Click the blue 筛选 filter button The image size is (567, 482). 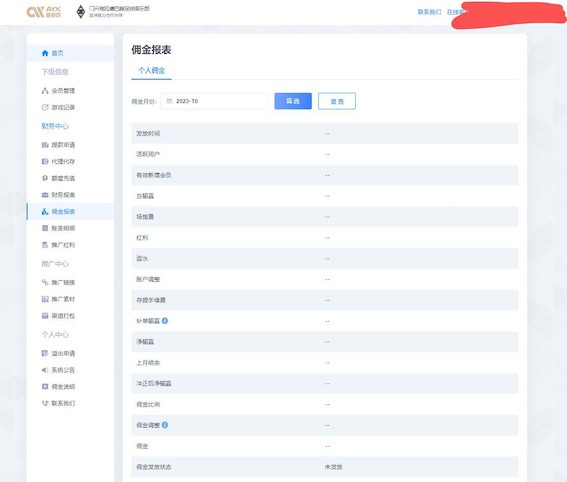(x=293, y=101)
